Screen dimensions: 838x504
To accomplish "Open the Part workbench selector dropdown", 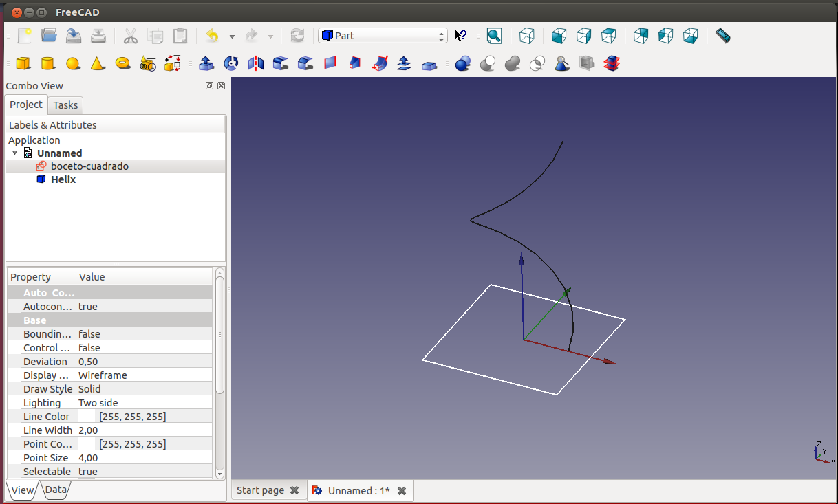I will click(383, 36).
